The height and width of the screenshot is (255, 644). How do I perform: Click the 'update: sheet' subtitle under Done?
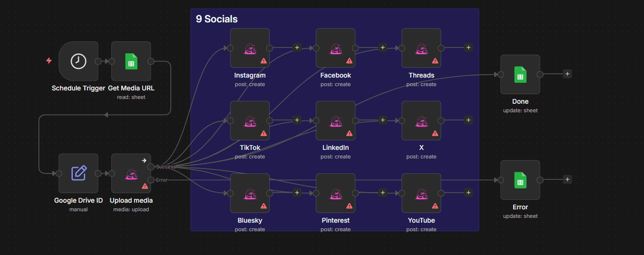[520, 110]
